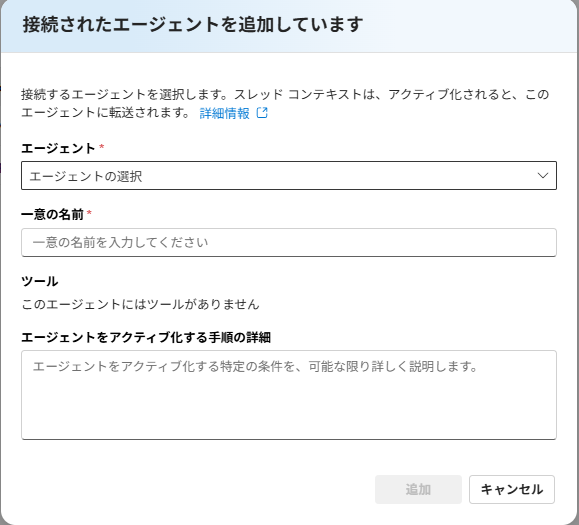Click the キャンセル button
The width and height of the screenshot is (579, 525).
click(x=512, y=489)
